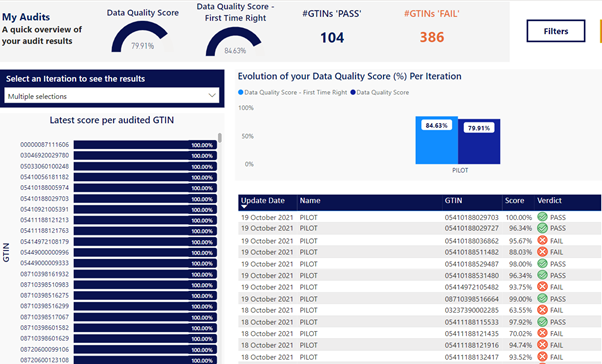
Task: Click the FAIL icon for 05411188132417
Action: [x=542, y=357]
